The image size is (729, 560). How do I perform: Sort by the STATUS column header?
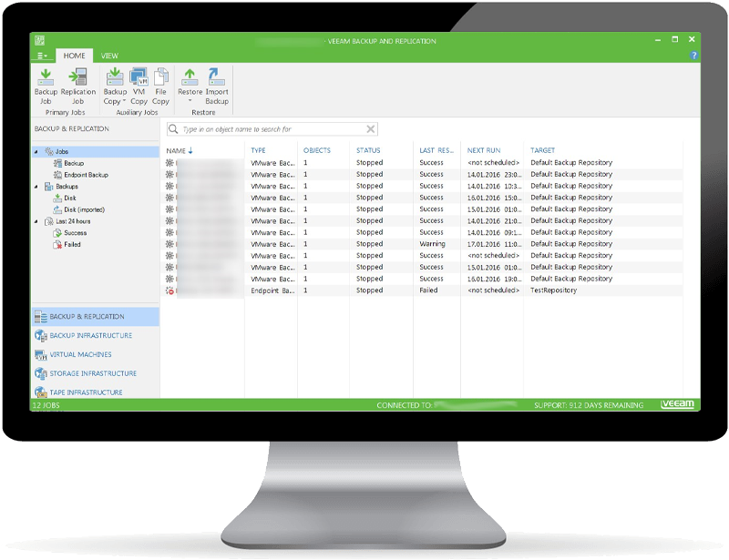[x=368, y=150]
